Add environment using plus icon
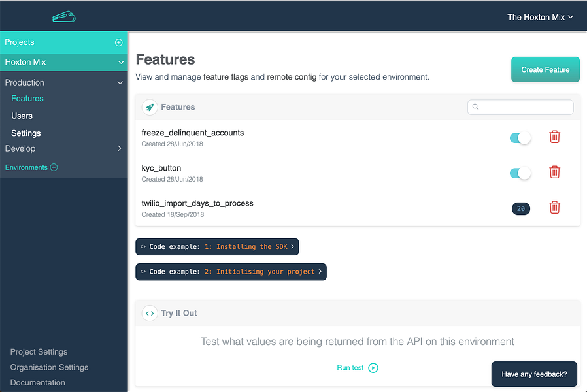 (x=54, y=167)
